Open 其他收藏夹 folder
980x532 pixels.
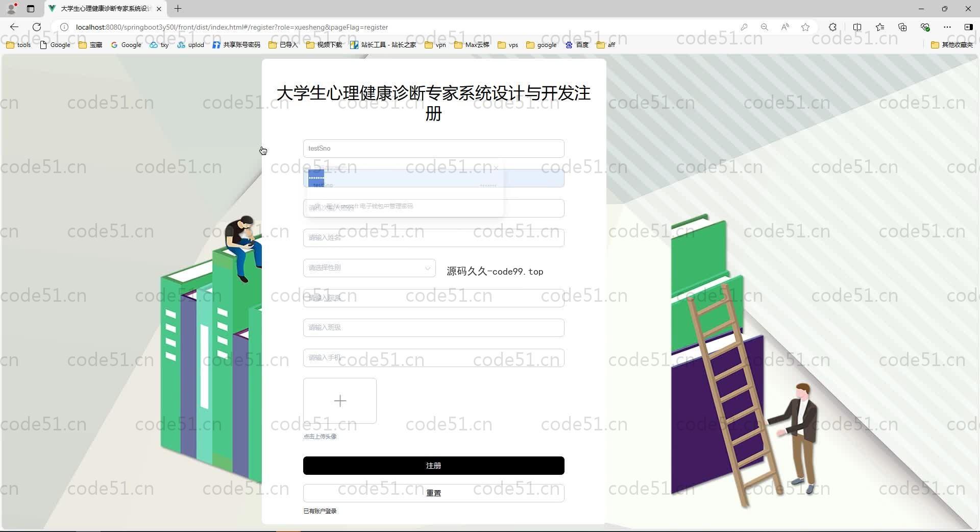pos(952,45)
